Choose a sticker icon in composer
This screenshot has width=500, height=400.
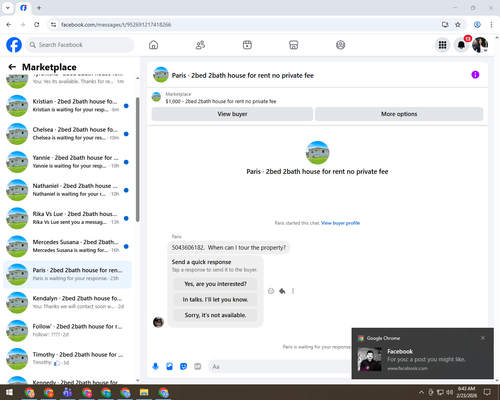tap(183, 367)
